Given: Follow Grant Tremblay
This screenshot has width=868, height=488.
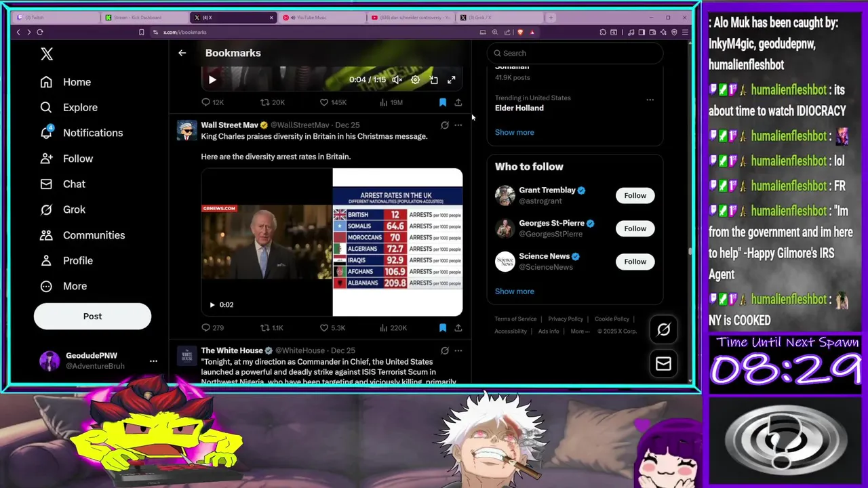Looking at the screenshot, I should [x=635, y=195].
